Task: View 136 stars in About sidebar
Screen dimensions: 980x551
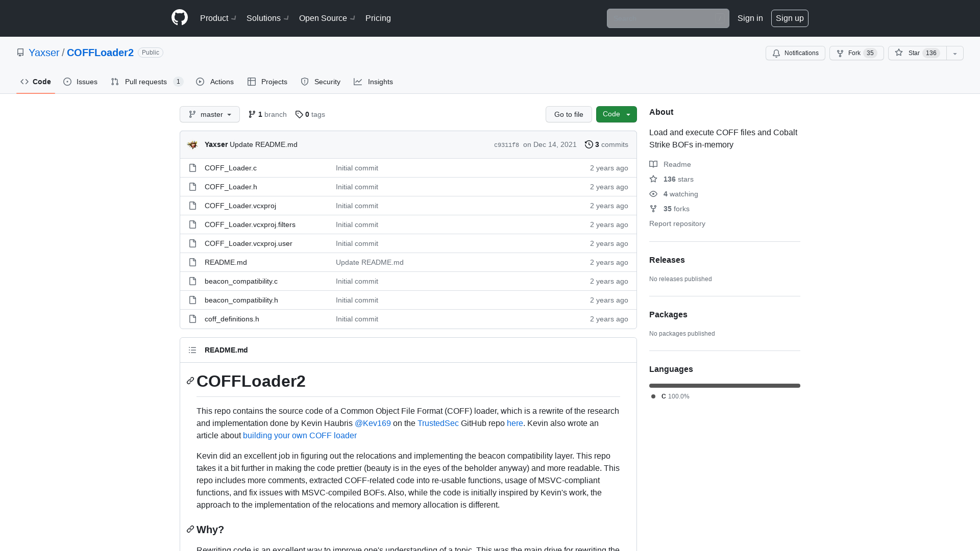Action: (671, 179)
